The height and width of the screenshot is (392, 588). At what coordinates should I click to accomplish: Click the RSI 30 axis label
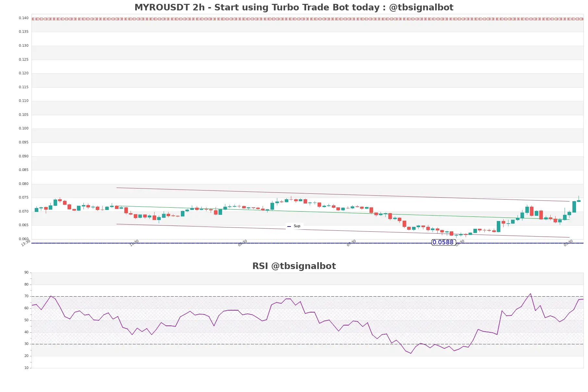point(27,344)
